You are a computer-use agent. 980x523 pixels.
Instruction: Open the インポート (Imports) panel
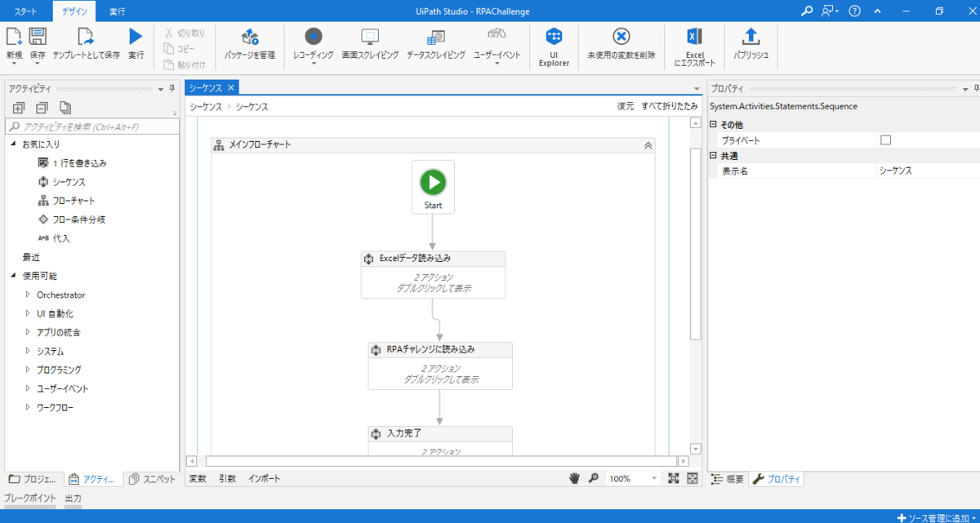coord(265,478)
